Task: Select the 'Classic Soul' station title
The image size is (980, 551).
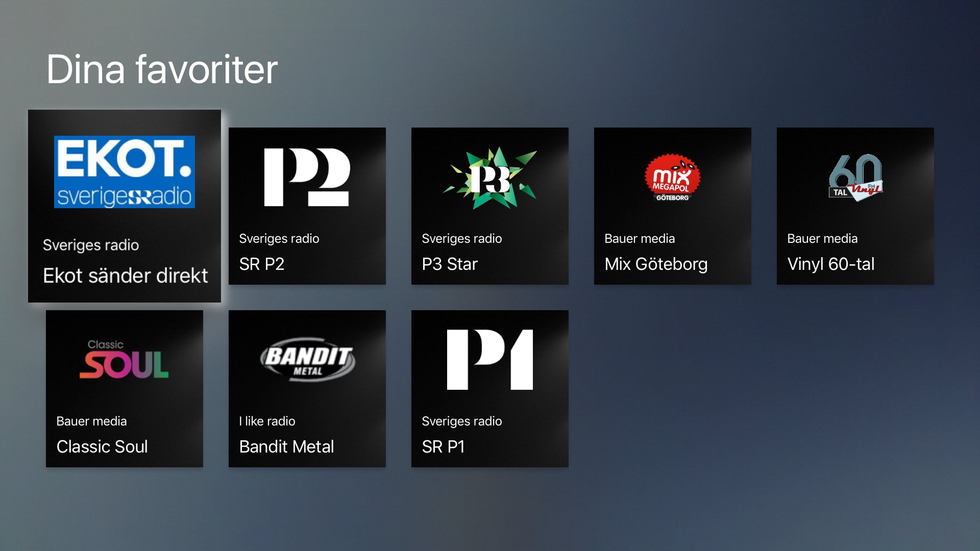Action: 102,446
